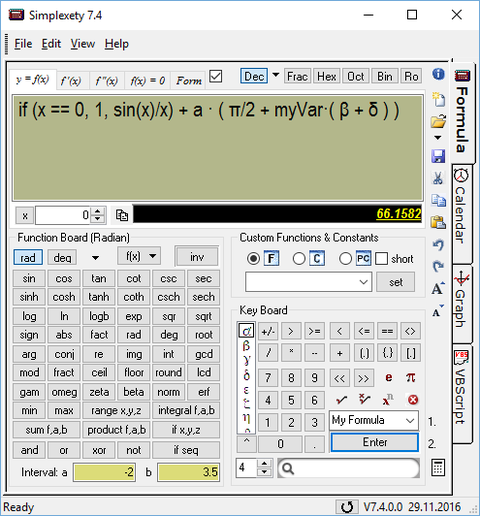Image resolution: width=480 pixels, height=516 pixels.
Task: Click the refresh icon in status bar
Action: click(347, 507)
